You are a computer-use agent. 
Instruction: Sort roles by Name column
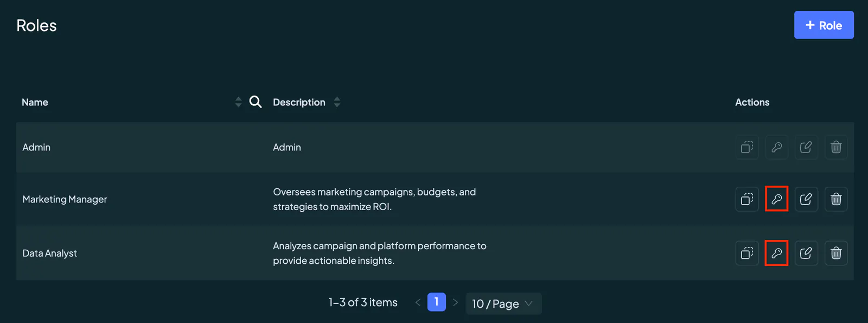(x=238, y=102)
